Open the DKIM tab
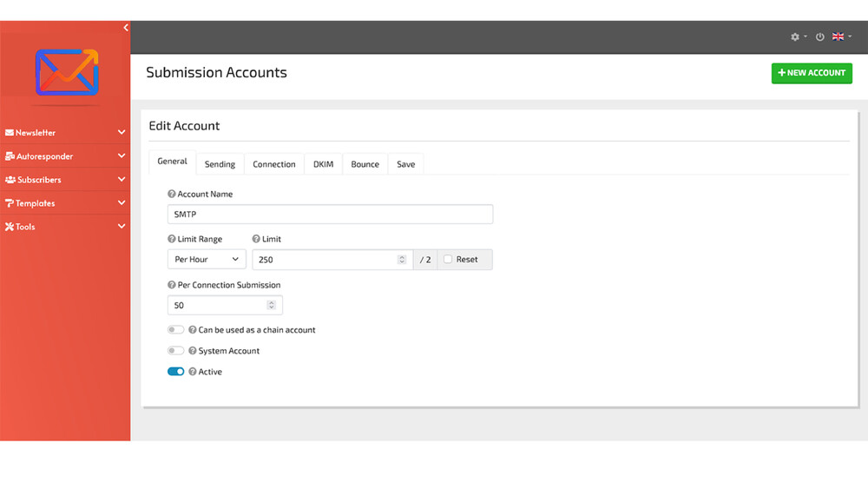Image resolution: width=868 pixels, height=489 pixels. point(323,164)
